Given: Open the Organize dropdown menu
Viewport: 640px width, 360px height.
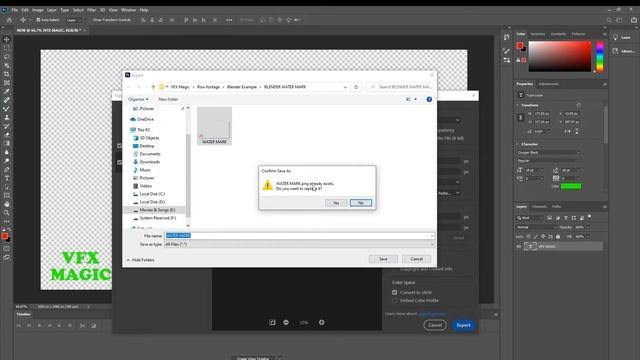Looking at the screenshot, I should [x=138, y=99].
